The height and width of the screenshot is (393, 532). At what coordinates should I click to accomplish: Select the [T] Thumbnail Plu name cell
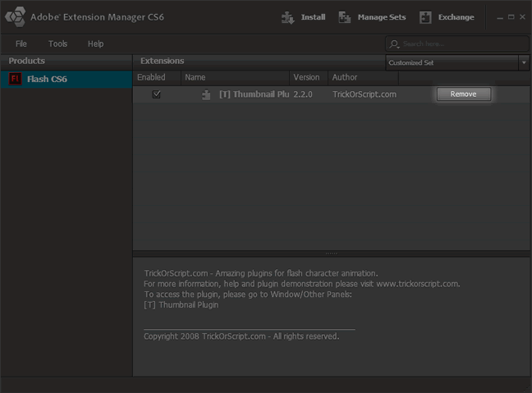(255, 94)
